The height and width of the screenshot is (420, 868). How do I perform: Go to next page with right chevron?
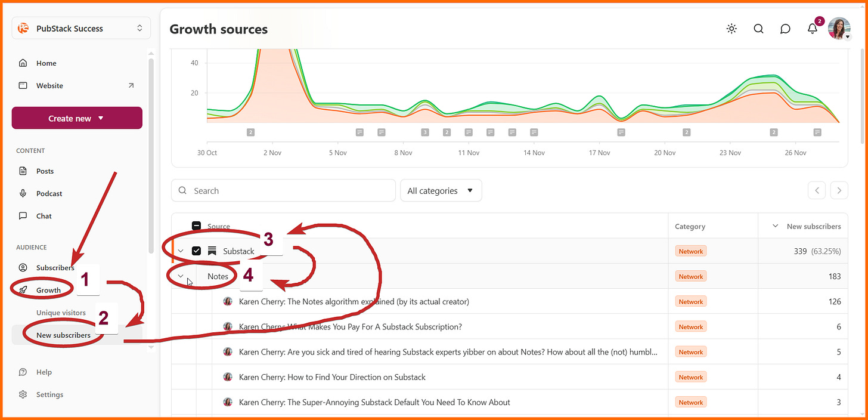coord(839,191)
